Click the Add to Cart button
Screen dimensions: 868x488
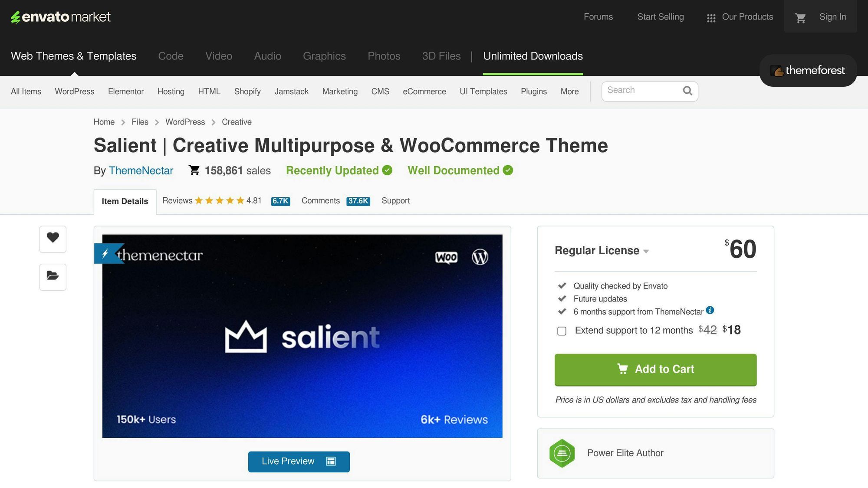[x=655, y=370]
